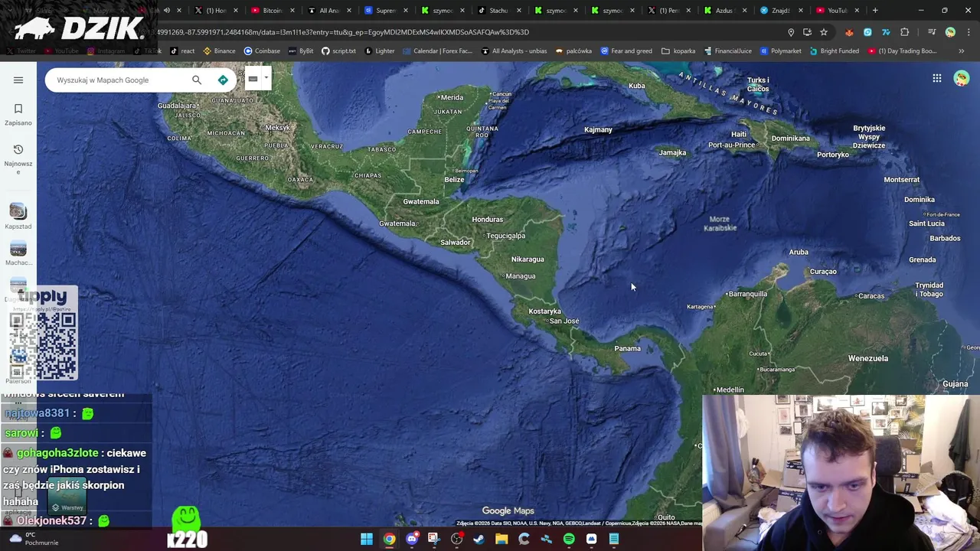Open the Chrome three-dot menu
Screen dimensions: 980x551
(x=968, y=32)
